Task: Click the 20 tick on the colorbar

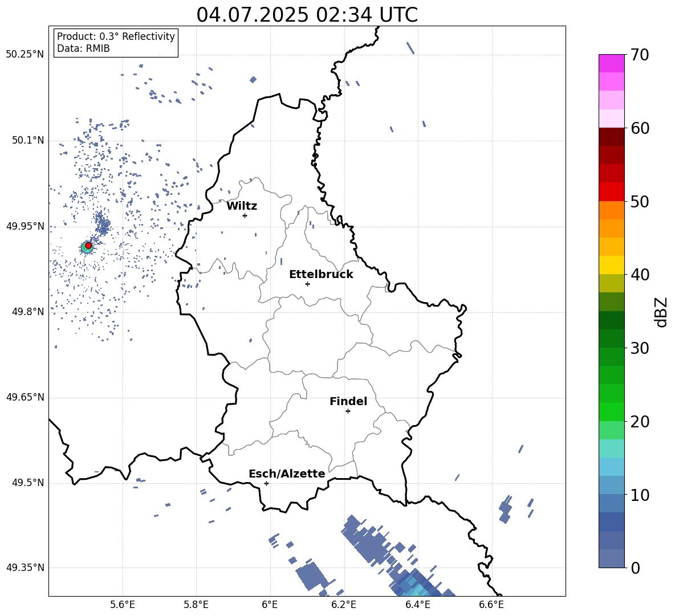Action: point(639,422)
